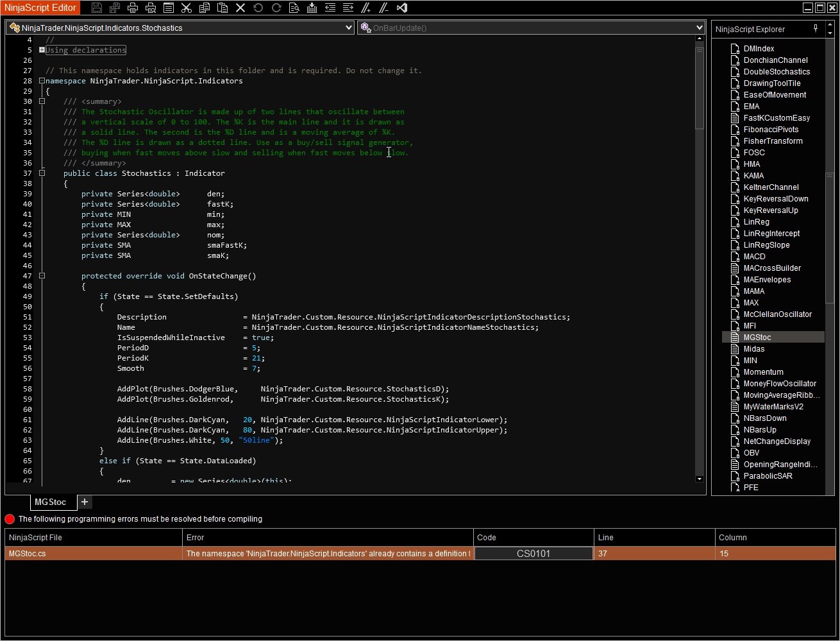Screen dimensions: 840x641
Task: Click the Uncomment selected lines icon
Action: (383, 8)
